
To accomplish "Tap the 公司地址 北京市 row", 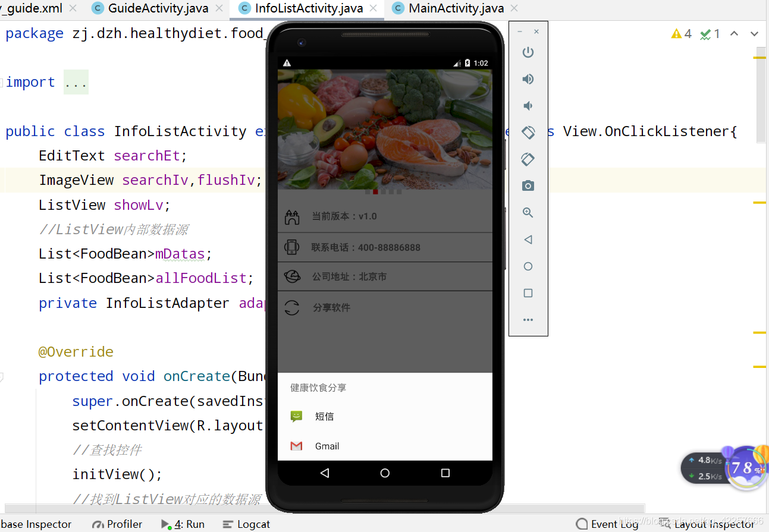I will pos(385,276).
